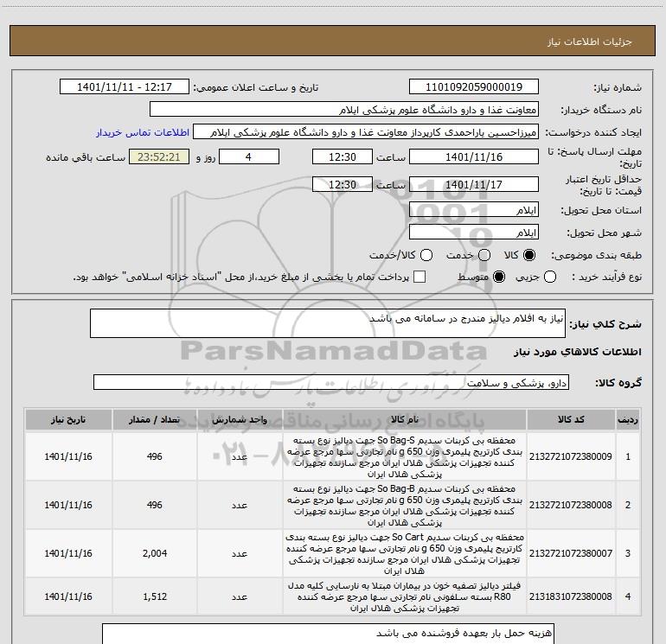Click the کد کالا column header
The width and height of the screenshot is (666, 644).
(x=571, y=420)
